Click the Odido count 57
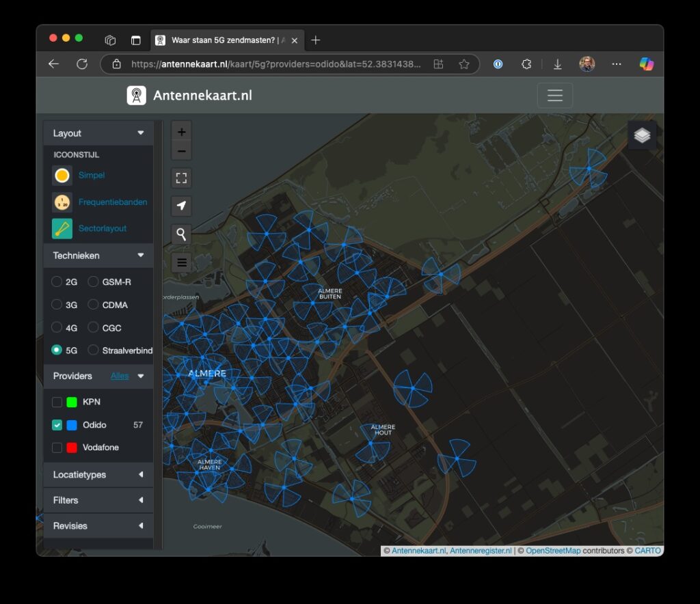The width and height of the screenshot is (700, 604). pyautogui.click(x=138, y=425)
